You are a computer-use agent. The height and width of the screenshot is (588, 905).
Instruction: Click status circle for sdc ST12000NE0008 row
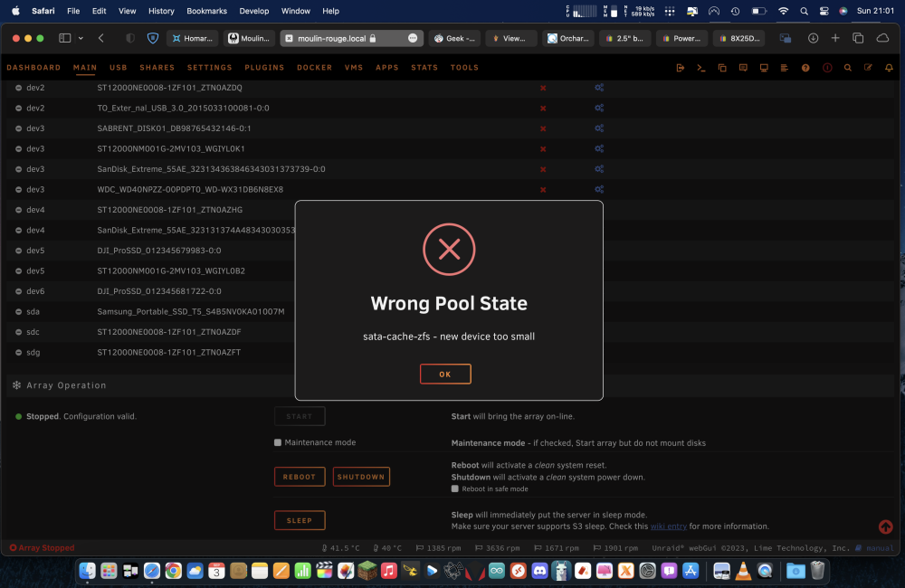(x=18, y=332)
